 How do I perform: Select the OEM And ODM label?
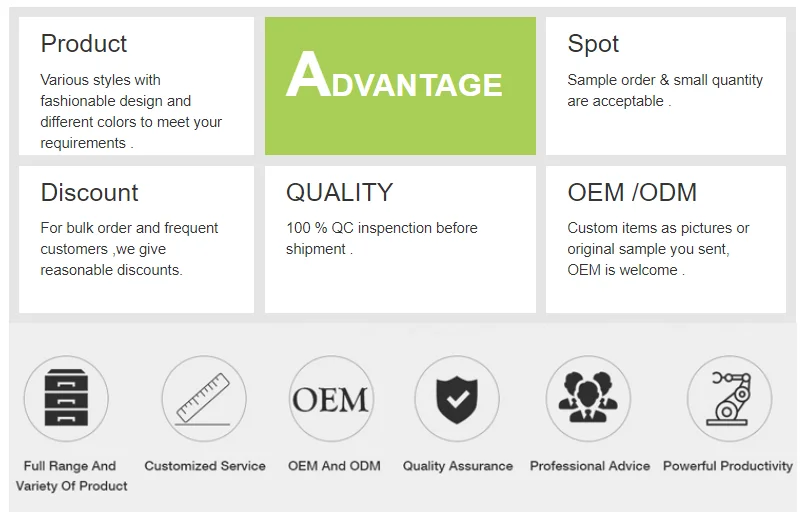coord(334,466)
